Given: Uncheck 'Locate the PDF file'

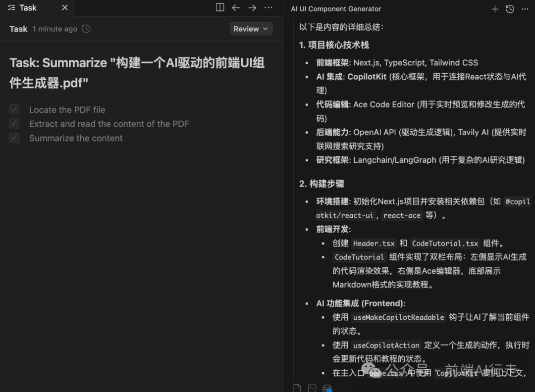Looking at the screenshot, I should [14, 109].
